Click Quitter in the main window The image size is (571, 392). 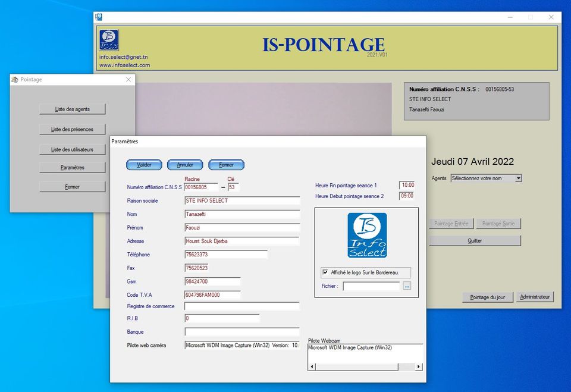point(475,241)
